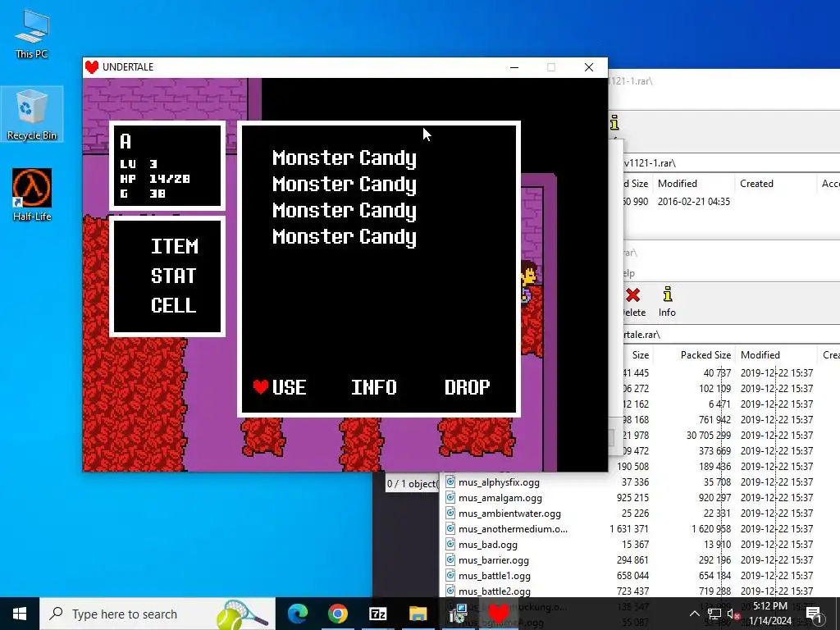The width and height of the screenshot is (840, 630).
Task: Select ITEM in the Undertale menu
Action: (174, 246)
